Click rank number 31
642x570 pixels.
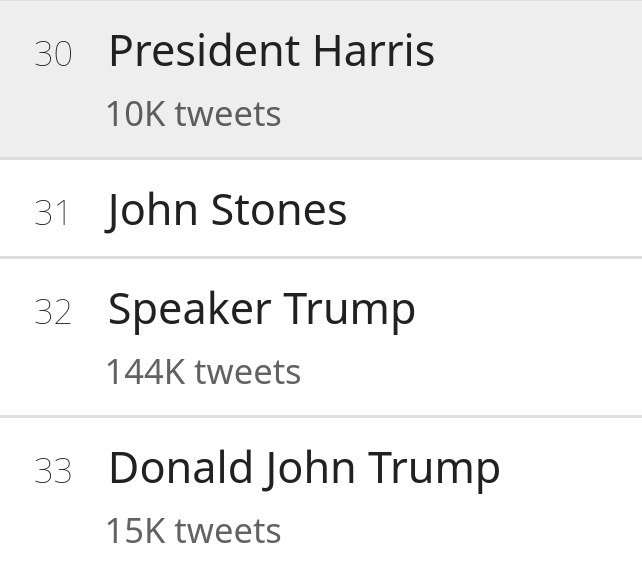(52, 213)
